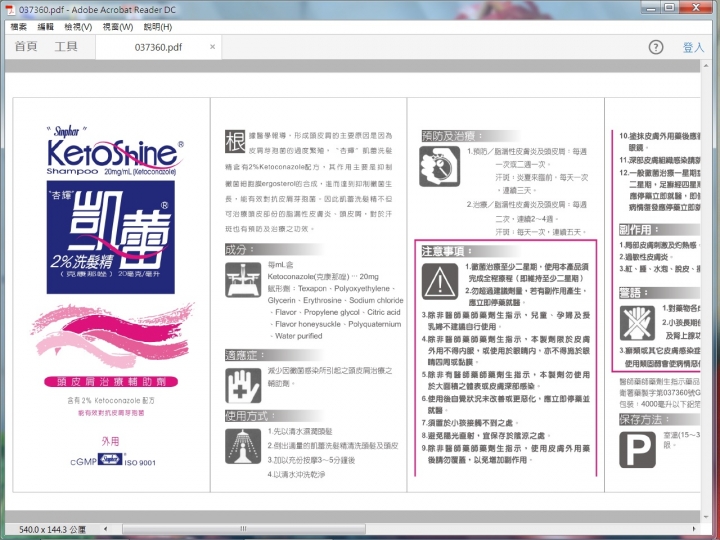The height and width of the screenshot is (540, 720).
Task: Click the horizontal scrollbar left arrow
Action: pos(106,529)
